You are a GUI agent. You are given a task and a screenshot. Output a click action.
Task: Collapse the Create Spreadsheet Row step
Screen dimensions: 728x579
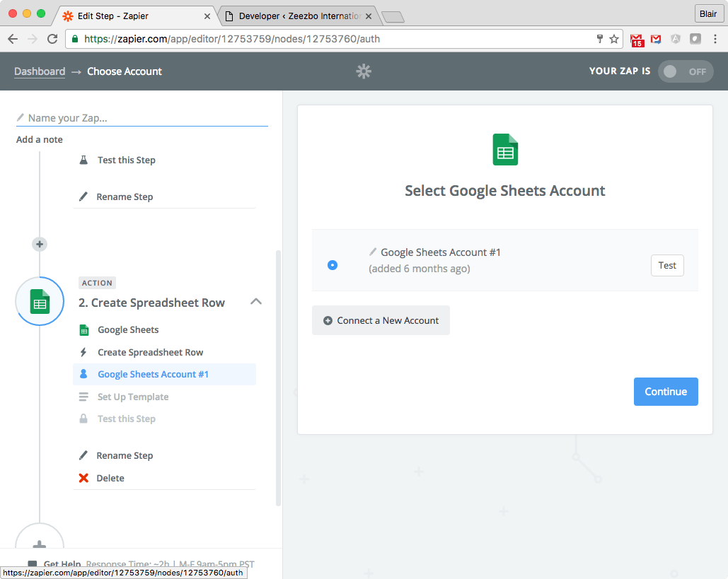[x=256, y=302]
